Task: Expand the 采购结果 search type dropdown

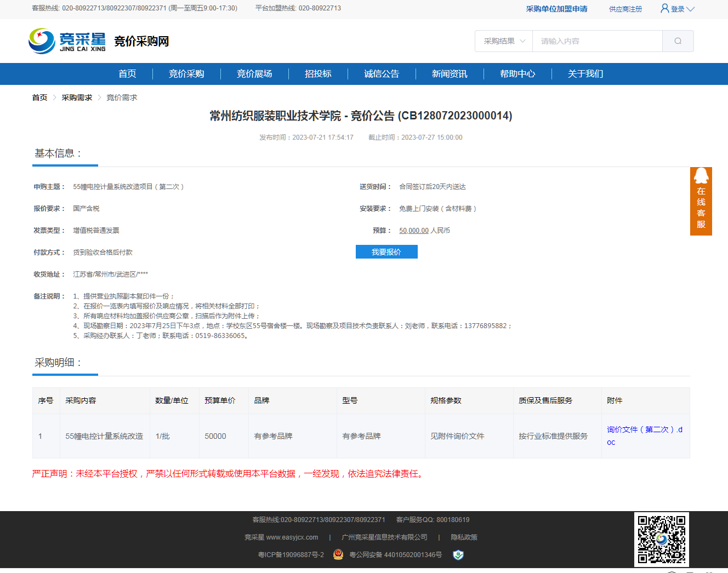Action: click(x=504, y=41)
